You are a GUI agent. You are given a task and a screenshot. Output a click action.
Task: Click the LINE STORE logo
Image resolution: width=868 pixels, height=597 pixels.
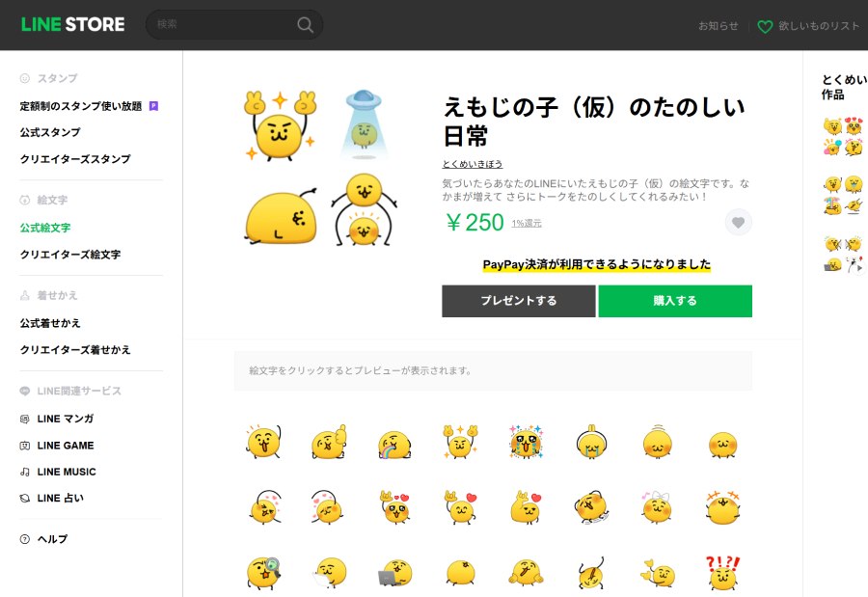point(72,25)
